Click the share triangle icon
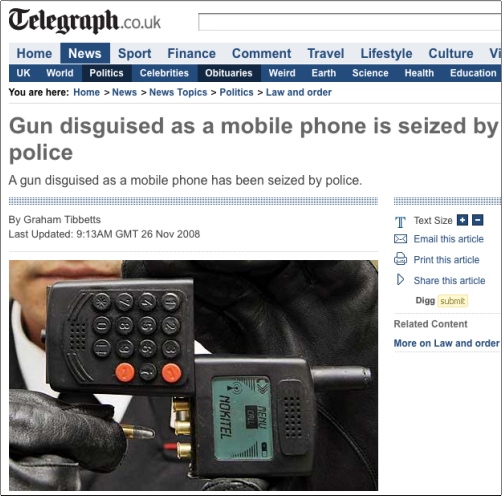This screenshot has width=502, height=496. 400,280
